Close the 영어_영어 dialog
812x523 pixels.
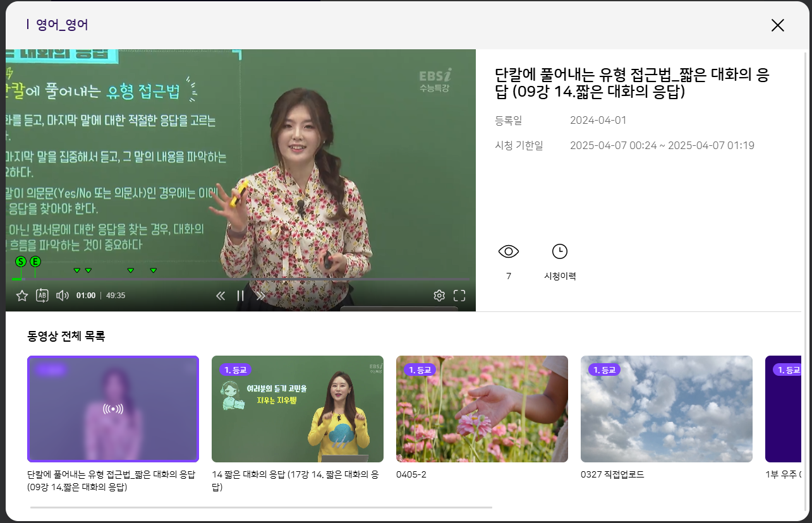click(777, 25)
